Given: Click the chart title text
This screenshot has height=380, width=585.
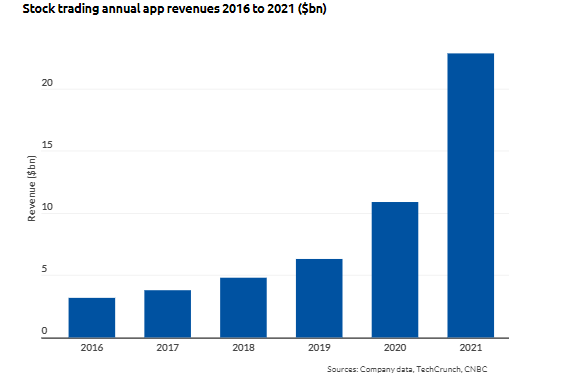Looking at the screenshot, I should click(x=174, y=9).
